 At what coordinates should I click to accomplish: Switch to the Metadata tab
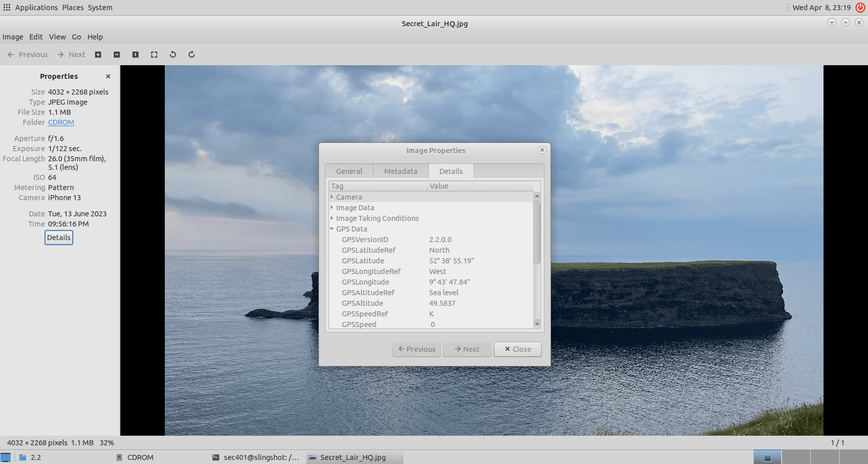click(x=400, y=171)
